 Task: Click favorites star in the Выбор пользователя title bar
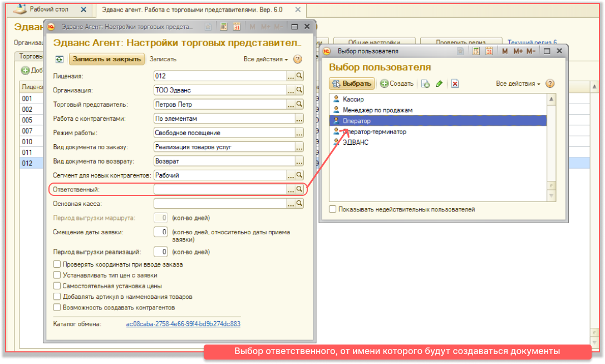pos(460,51)
